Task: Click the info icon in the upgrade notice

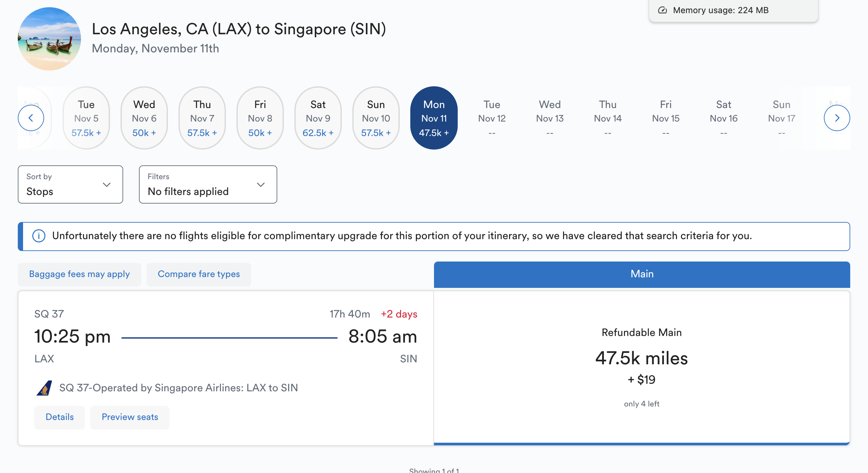Action: pyautogui.click(x=39, y=236)
